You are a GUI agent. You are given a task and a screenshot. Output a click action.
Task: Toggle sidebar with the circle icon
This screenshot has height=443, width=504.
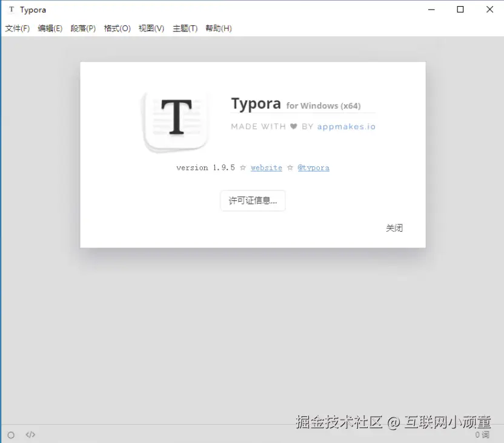(11, 435)
